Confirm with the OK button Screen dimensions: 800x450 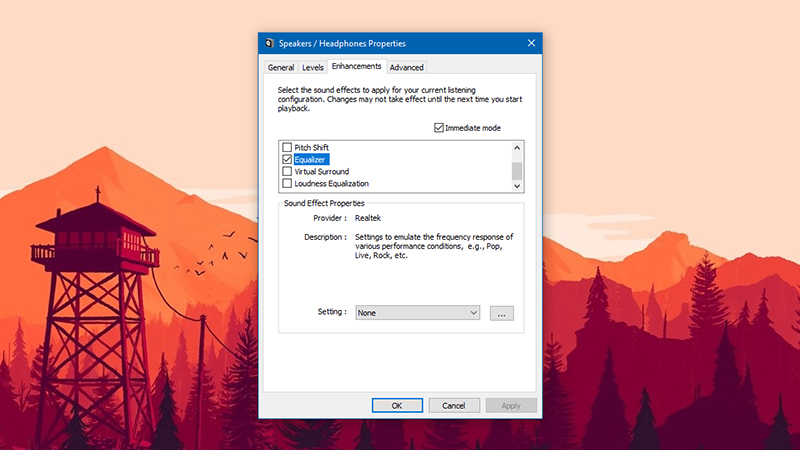pyautogui.click(x=397, y=406)
